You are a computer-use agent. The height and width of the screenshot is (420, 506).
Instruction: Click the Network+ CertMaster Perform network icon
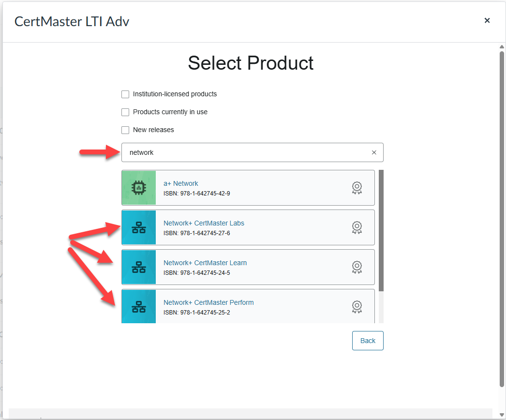[x=139, y=307]
